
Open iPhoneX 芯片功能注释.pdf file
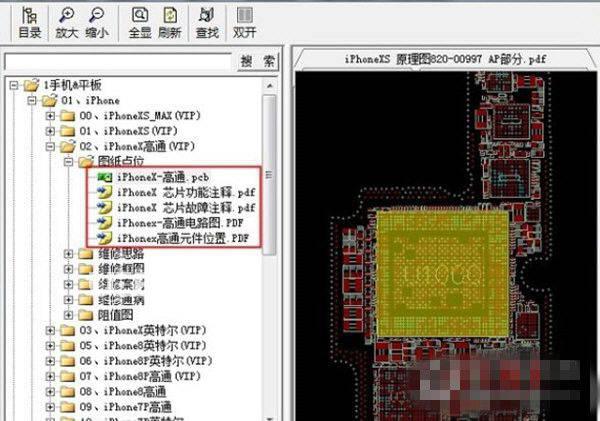[186, 192]
